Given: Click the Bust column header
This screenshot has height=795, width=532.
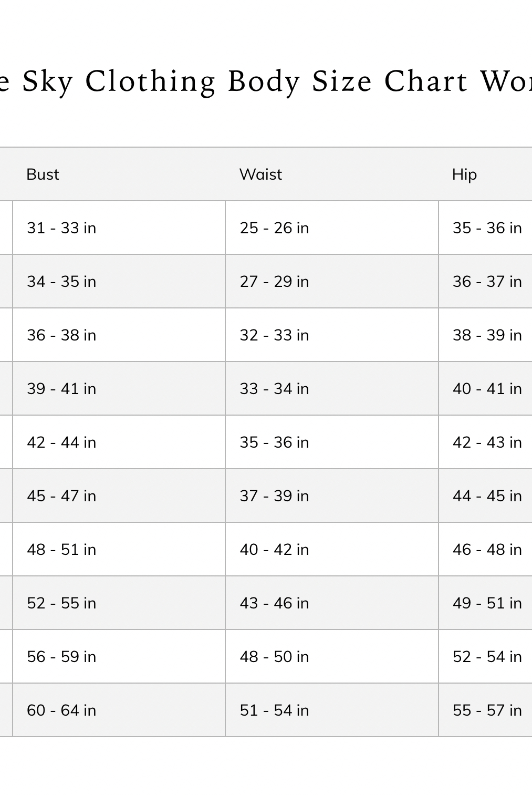Looking at the screenshot, I should pyautogui.click(x=43, y=174).
